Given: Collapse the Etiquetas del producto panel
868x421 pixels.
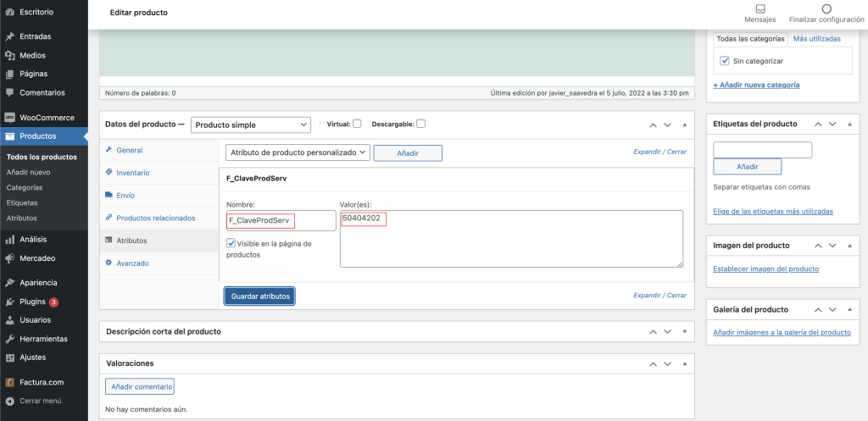Looking at the screenshot, I should [849, 124].
